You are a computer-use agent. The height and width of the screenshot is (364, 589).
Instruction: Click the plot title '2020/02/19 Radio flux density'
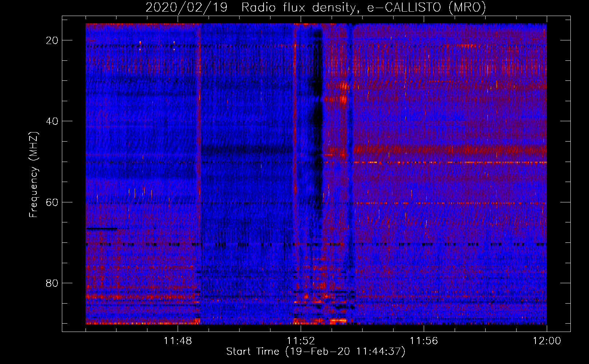316,8
